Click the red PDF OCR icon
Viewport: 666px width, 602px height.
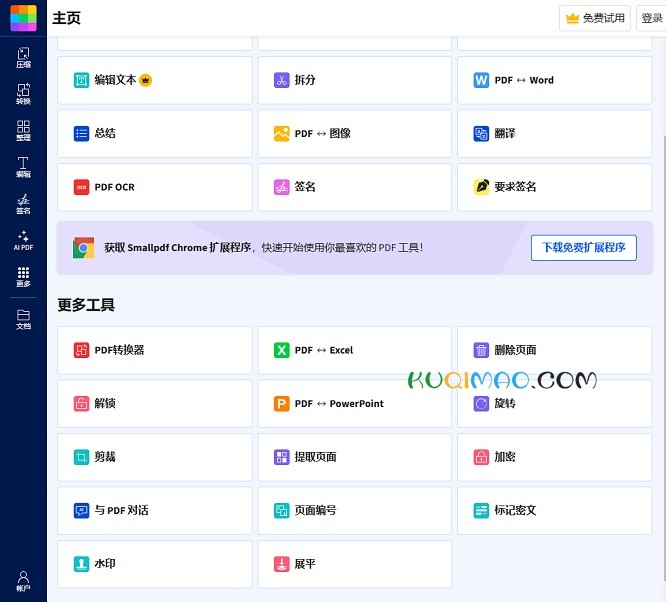(81, 187)
